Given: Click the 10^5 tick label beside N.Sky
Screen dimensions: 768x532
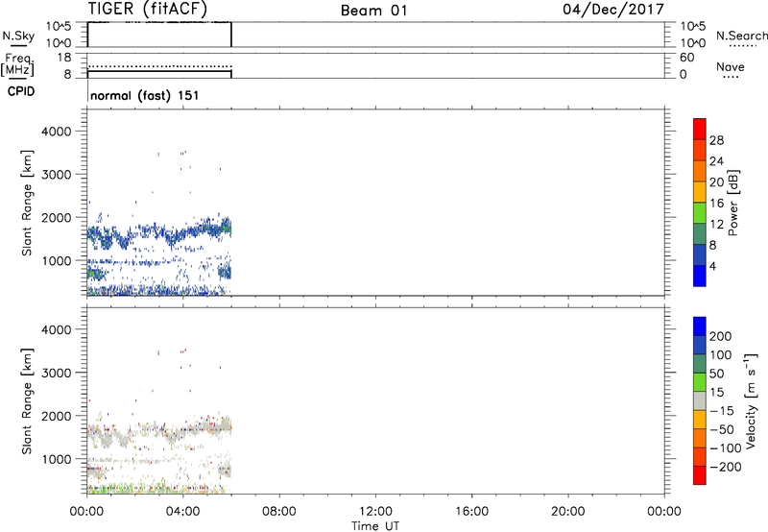Looking at the screenshot, I should click(59, 27).
